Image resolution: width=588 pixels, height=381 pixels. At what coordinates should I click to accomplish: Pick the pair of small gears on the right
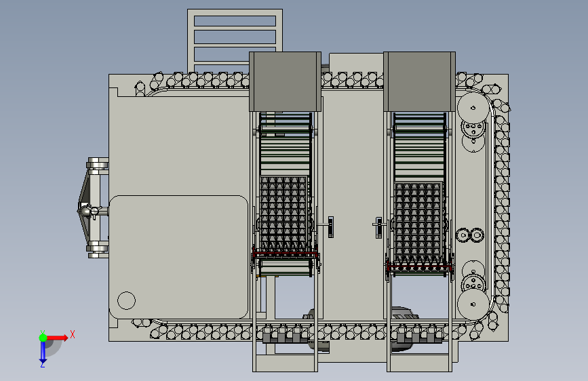coord(470,235)
